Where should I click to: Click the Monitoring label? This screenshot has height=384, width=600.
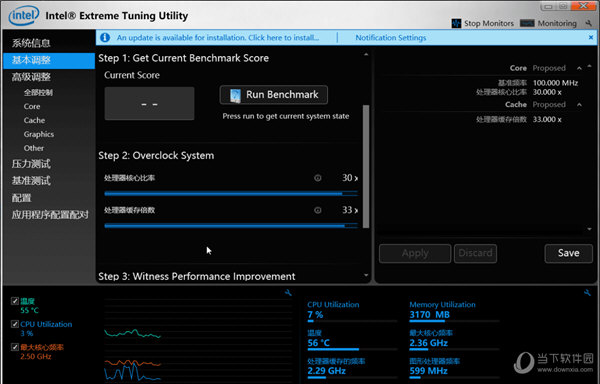point(557,23)
